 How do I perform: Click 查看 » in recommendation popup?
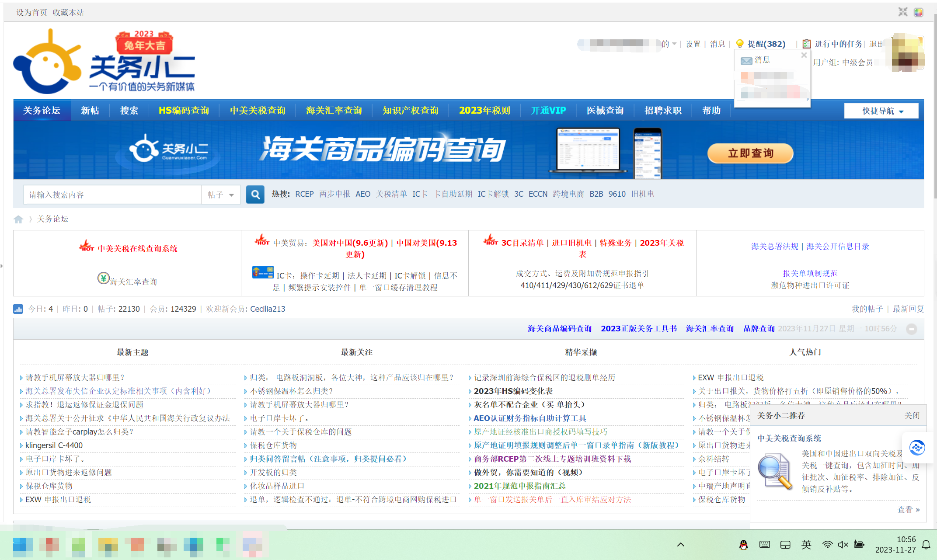(909, 509)
